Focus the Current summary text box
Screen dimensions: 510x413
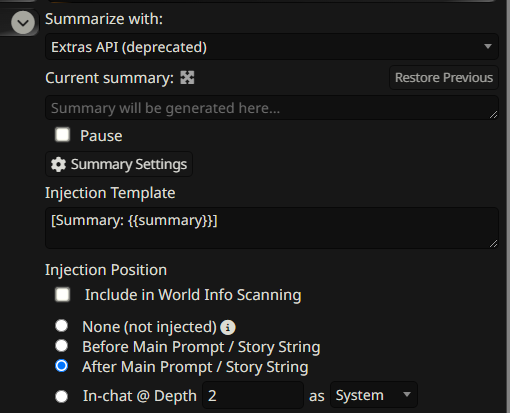272,108
